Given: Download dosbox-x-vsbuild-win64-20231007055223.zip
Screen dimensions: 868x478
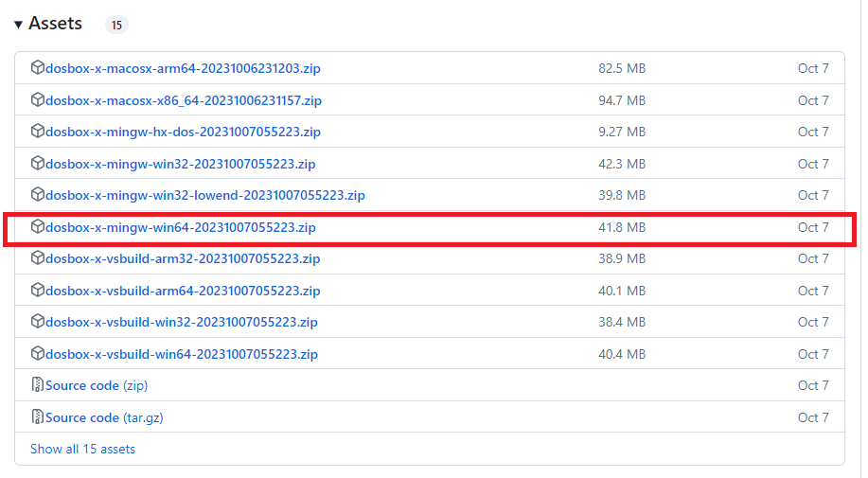Looking at the screenshot, I should [182, 355].
